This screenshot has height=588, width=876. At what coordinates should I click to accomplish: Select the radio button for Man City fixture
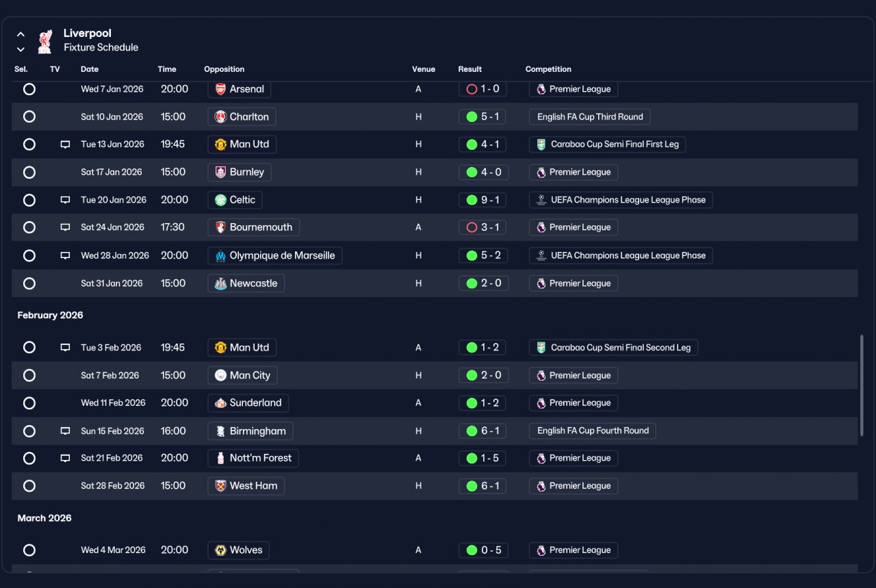(x=29, y=375)
